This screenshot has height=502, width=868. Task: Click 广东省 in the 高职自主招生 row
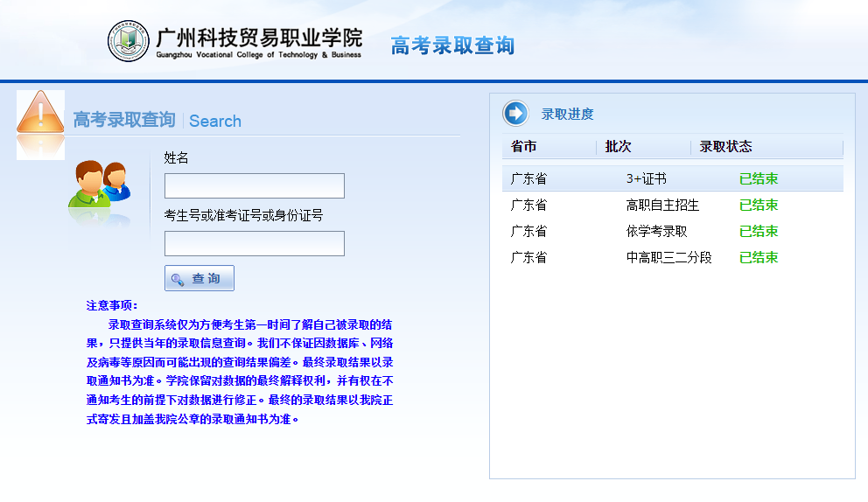(528, 205)
